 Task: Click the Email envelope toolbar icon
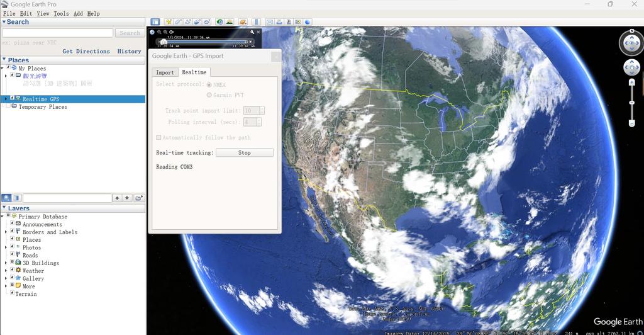tap(270, 22)
